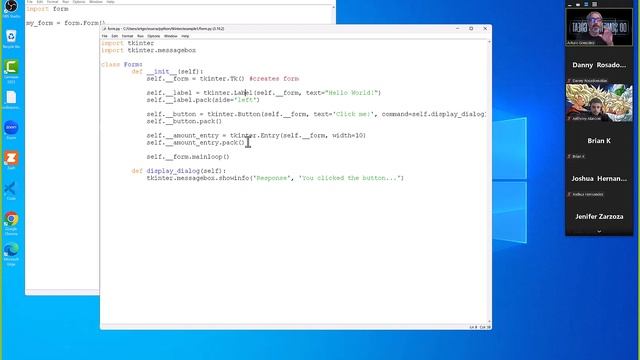Click the 'class Form:' line
The height and width of the screenshot is (360, 640).
tap(122, 64)
